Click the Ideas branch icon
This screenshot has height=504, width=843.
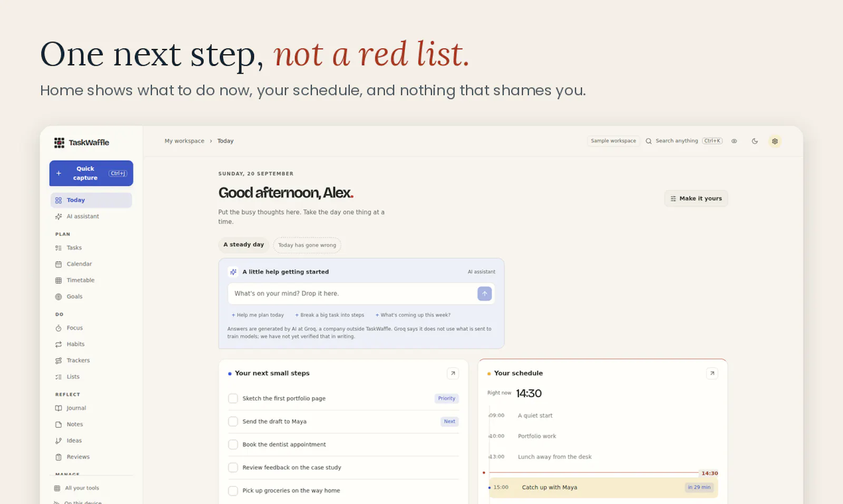[58, 441]
